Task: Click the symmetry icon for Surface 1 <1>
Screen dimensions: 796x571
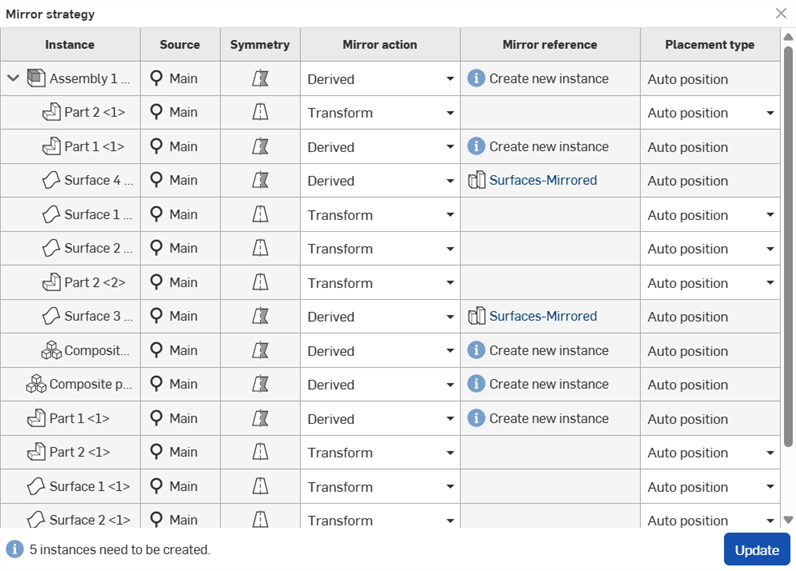Action: tap(260, 486)
